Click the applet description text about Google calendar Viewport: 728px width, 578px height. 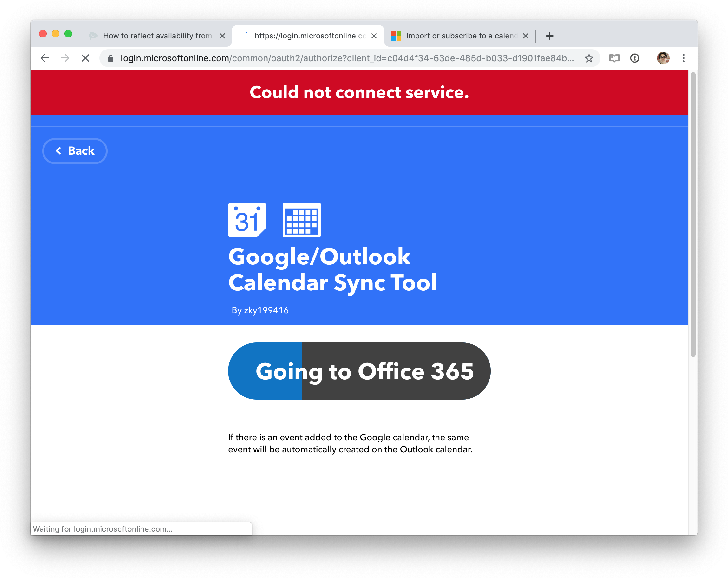coord(350,443)
